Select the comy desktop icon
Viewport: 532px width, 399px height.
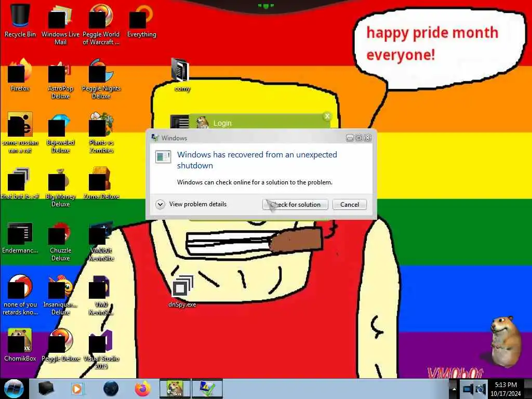pos(182,75)
